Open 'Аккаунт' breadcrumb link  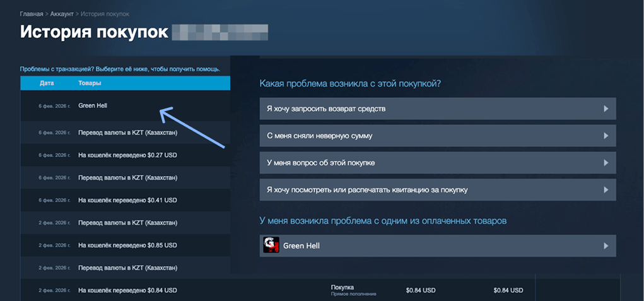[62, 14]
